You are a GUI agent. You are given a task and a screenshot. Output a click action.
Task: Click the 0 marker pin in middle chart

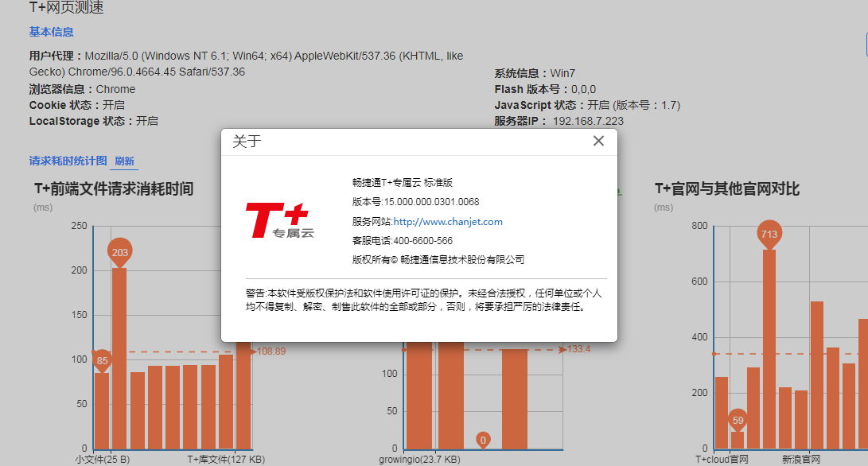click(x=483, y=440)
